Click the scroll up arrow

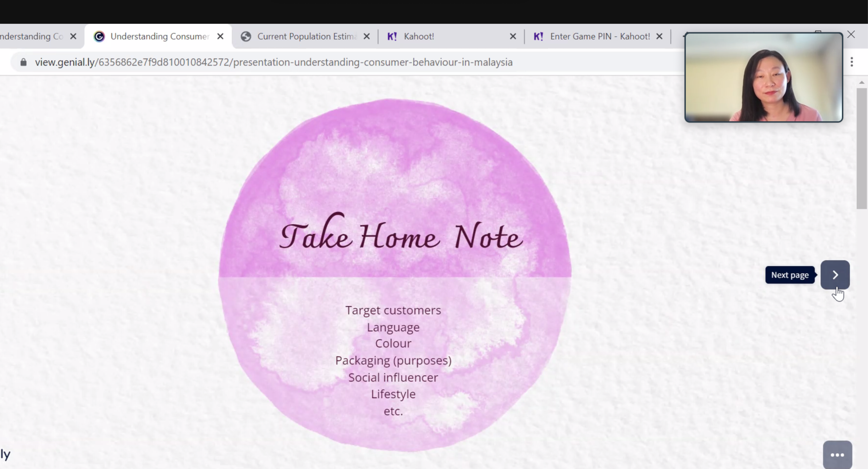coord(861,83)
